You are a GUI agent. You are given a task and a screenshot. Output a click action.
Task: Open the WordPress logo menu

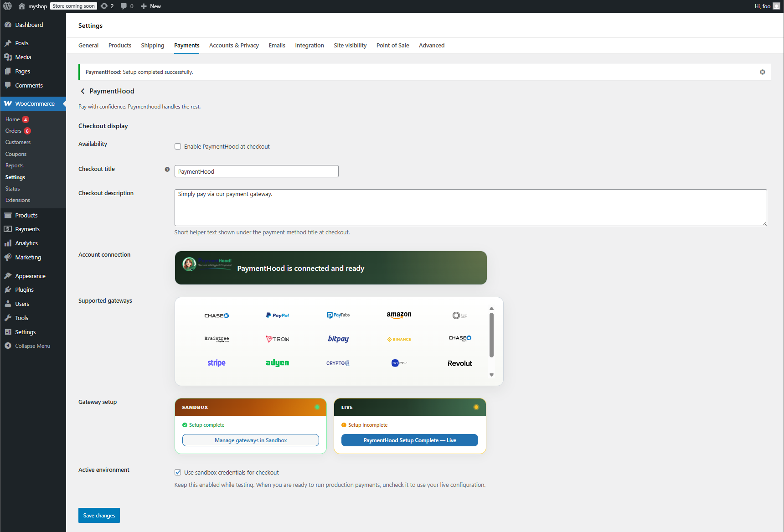point(8,6)
